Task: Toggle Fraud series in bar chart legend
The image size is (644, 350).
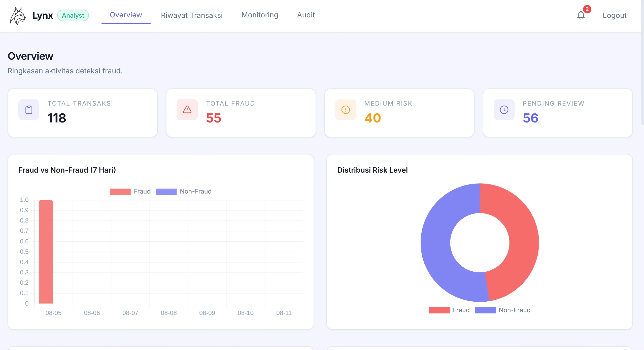Action: 130,192
